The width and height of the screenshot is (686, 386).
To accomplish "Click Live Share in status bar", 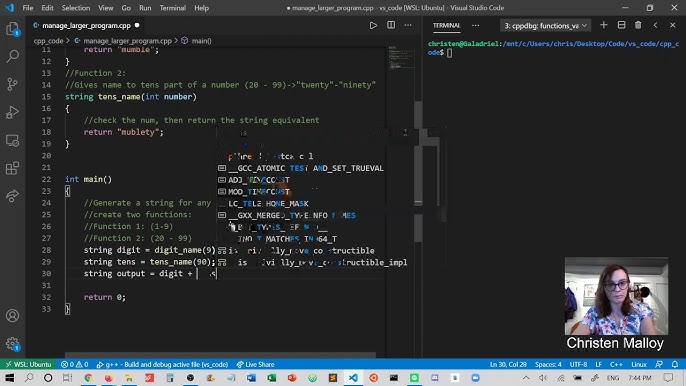I will (256, 364).
